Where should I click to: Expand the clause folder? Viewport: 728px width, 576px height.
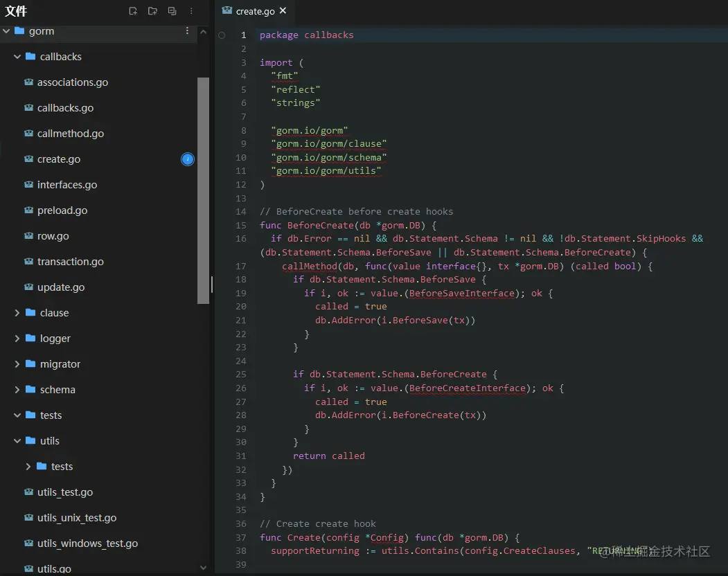pyautogui.click(x=17, y=313)
